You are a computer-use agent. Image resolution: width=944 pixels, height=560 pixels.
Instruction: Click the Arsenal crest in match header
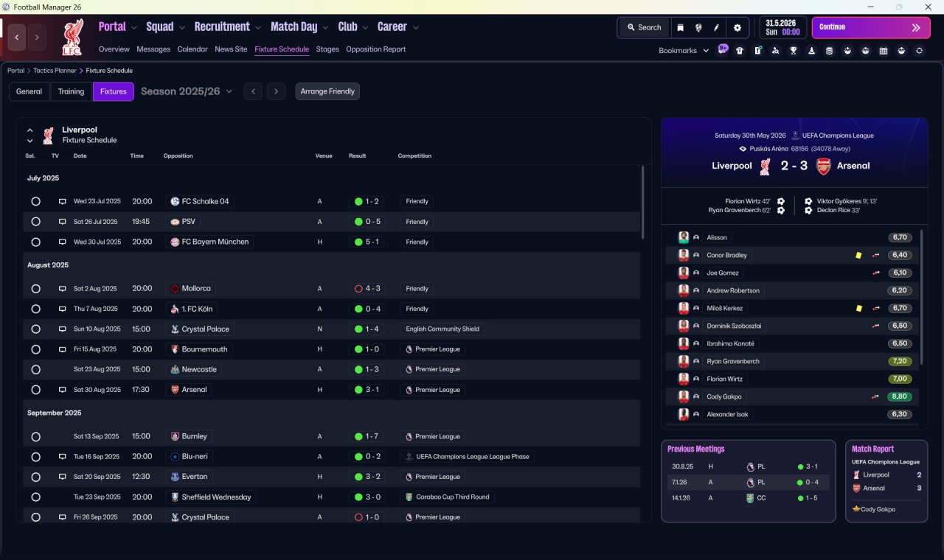823,166
